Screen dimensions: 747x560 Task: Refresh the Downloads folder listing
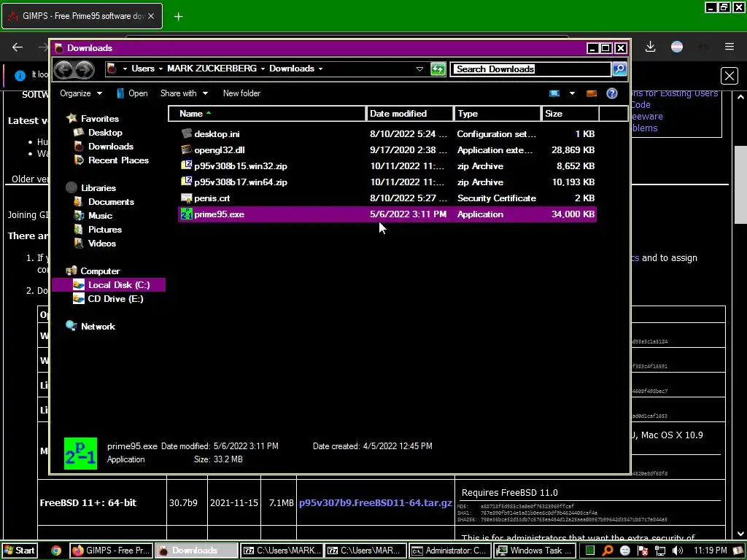click(x=438, y=69)
